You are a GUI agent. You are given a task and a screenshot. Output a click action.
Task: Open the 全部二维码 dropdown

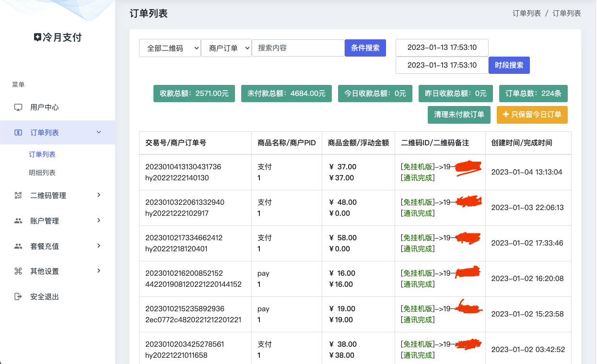click(x=170, y=48)
